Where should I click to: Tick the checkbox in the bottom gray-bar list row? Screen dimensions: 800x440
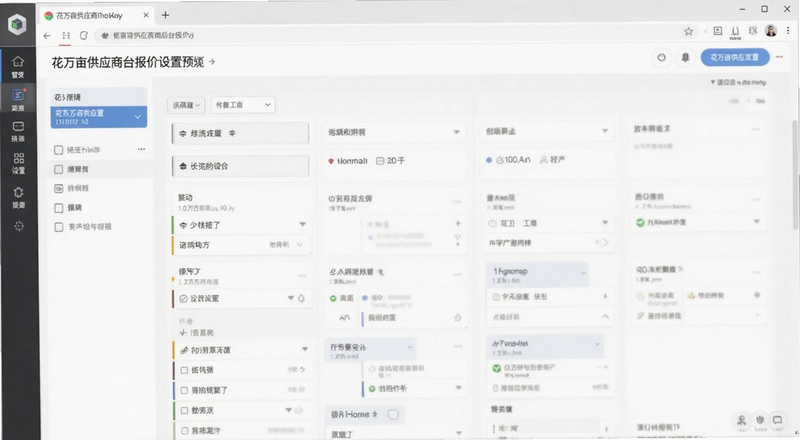click(x=184, y=431)
